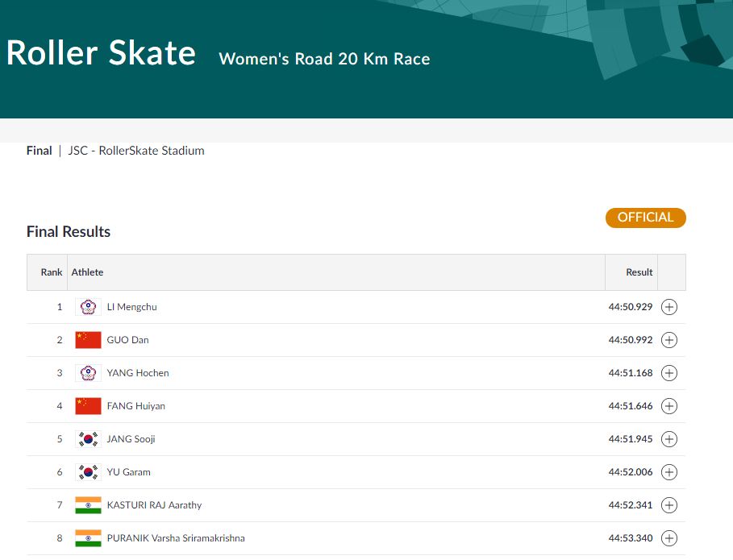Select the Final phase tab
Screen dimensions: 733x560
point(40,151)
